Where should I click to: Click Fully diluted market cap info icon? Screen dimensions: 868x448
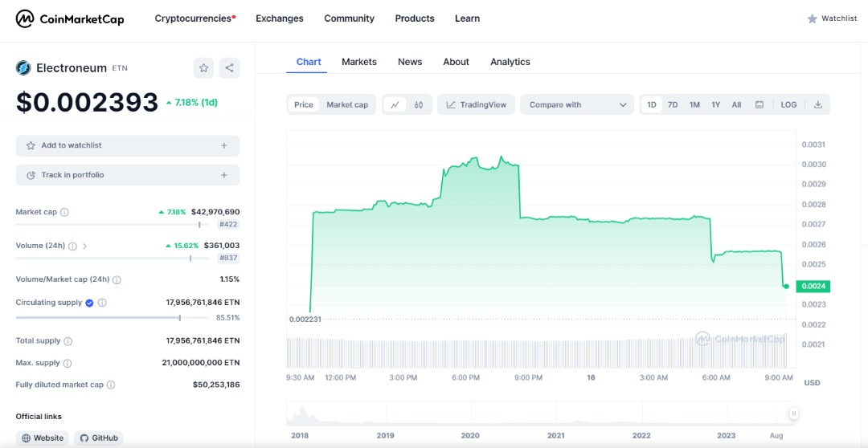[x=111, y=385]
